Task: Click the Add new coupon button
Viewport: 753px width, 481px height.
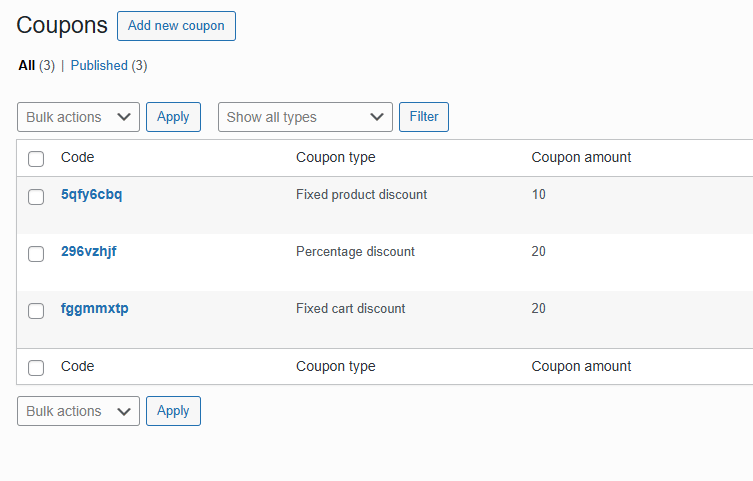Action: pyautogui.click(x=176, y=26)
